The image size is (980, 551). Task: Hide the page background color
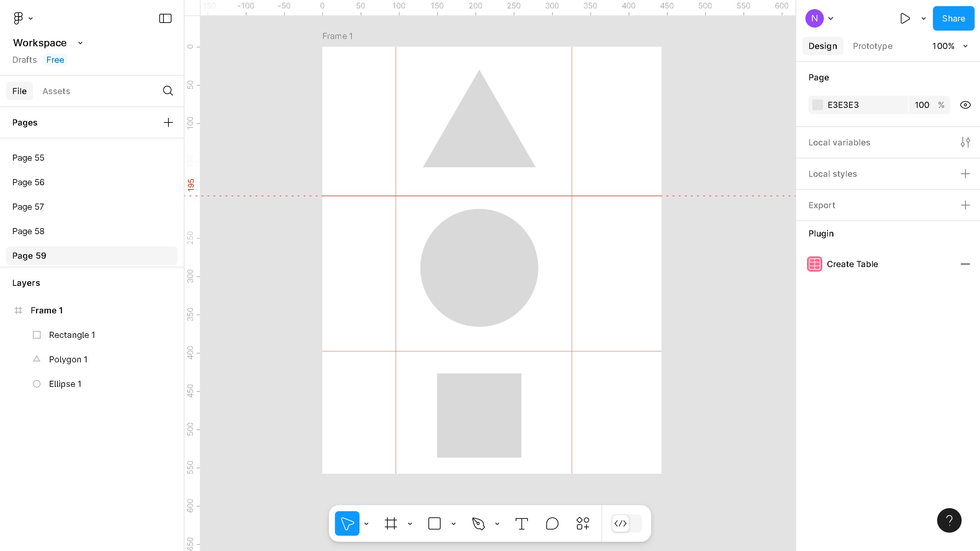tap(965, 104)
